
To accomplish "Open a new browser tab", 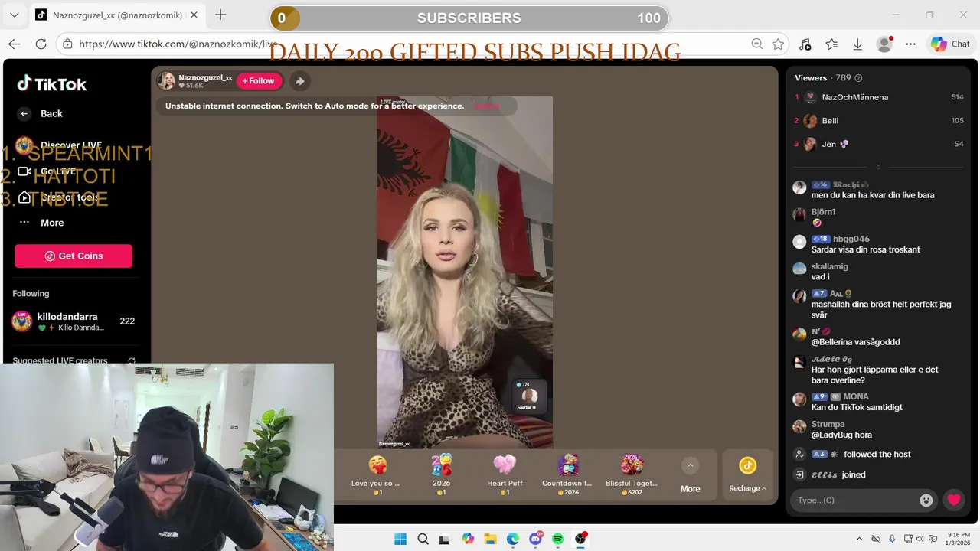I will point(220,15).
